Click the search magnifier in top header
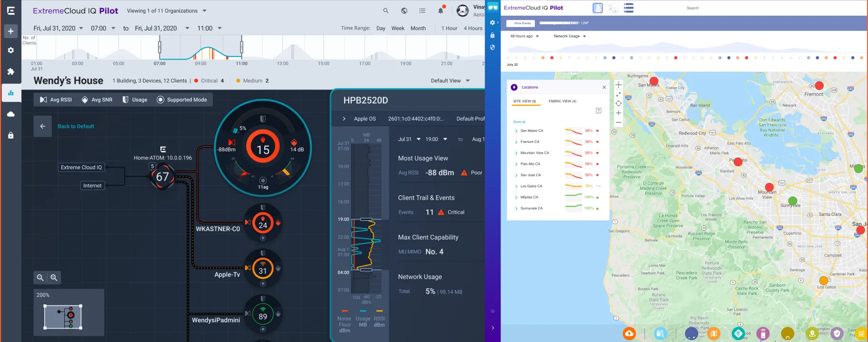Screen dimensions: 868x342 386,10
